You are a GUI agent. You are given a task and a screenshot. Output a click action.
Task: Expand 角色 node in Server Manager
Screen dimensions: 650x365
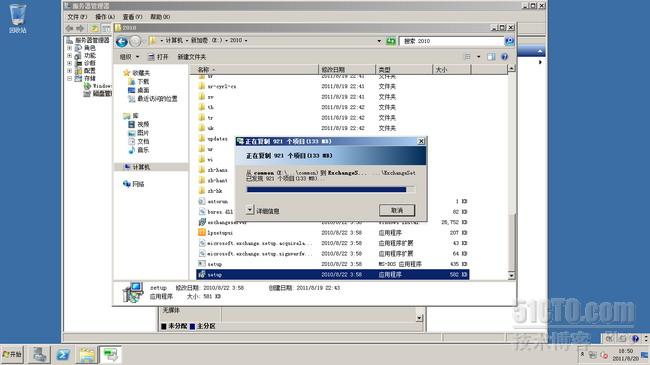point(70,48)
